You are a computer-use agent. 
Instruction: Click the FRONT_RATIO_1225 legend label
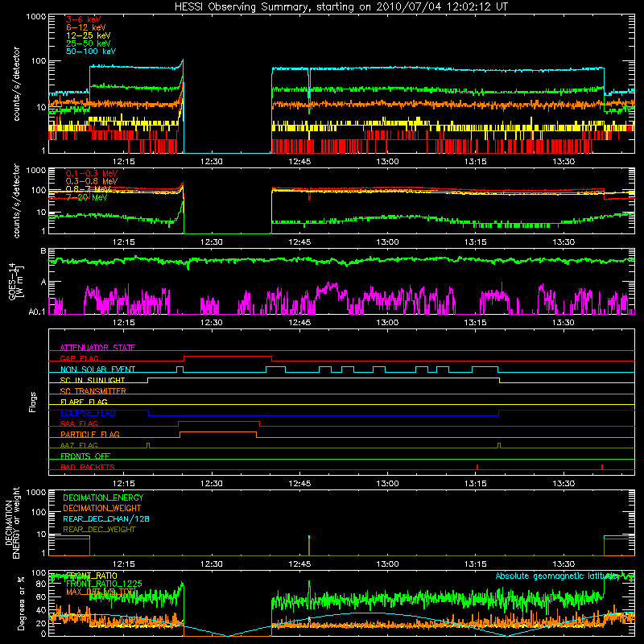(104, 584)
